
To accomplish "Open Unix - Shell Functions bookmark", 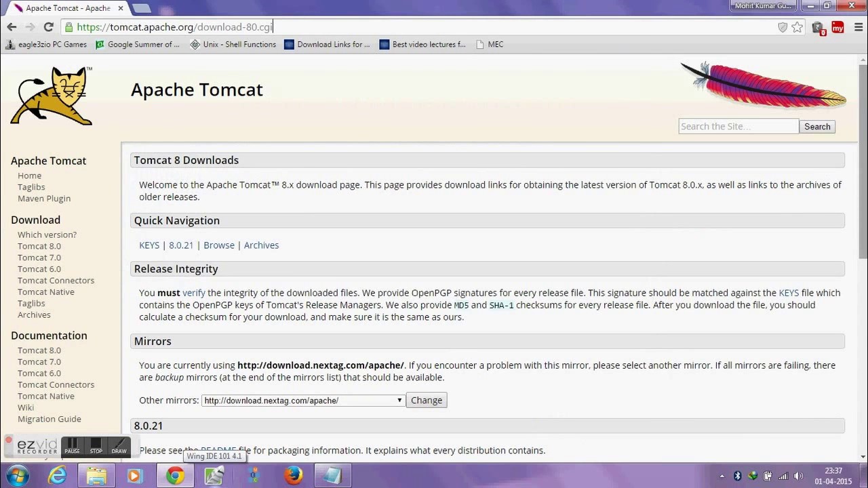I will (233, 44).
